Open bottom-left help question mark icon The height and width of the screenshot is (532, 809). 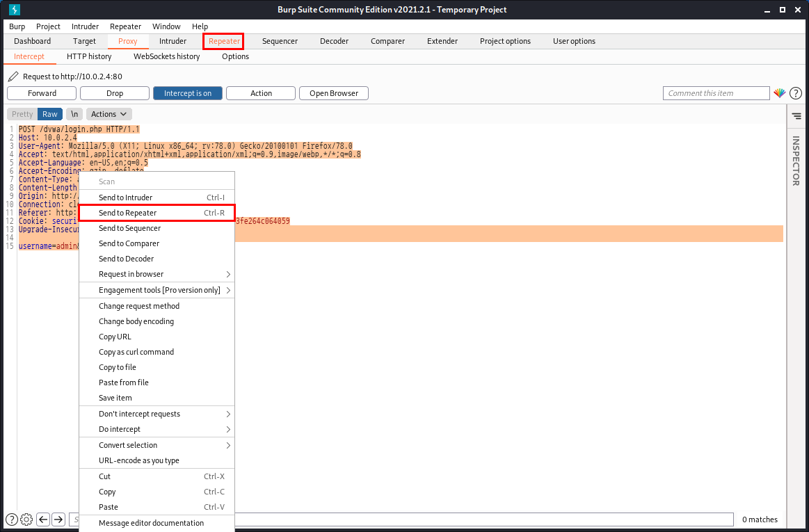pos(11,519)
